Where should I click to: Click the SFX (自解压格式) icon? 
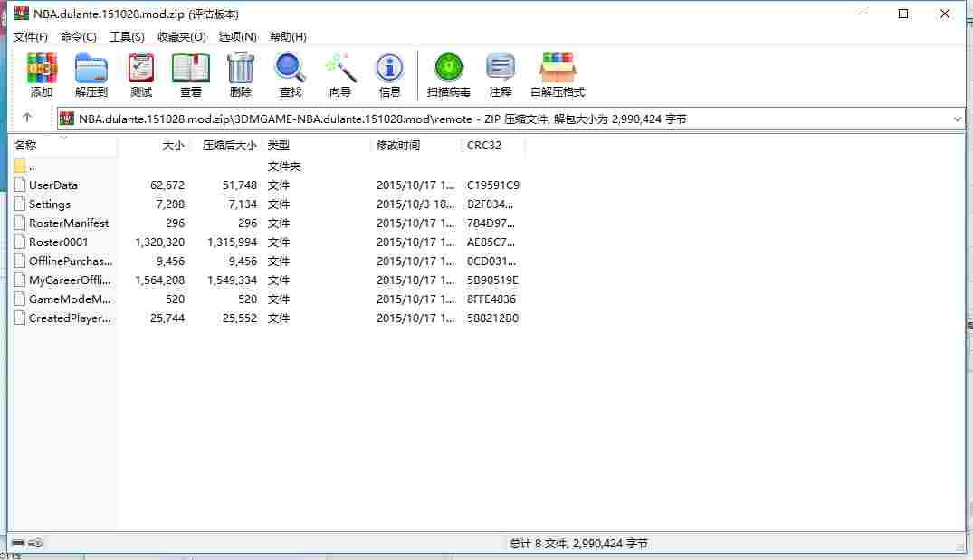[x=558, y=68]
